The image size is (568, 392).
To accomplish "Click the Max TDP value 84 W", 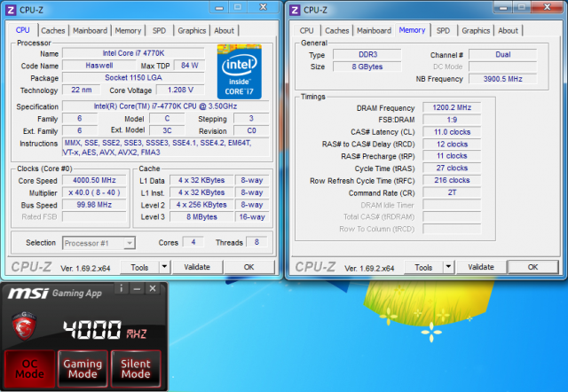I will click(x=189, y=66).
